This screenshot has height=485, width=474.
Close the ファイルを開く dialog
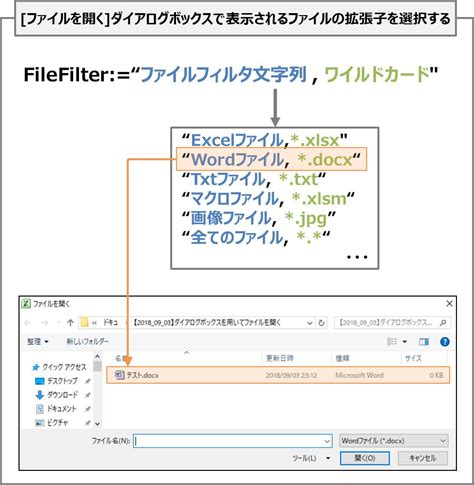(x=449, y=304)
